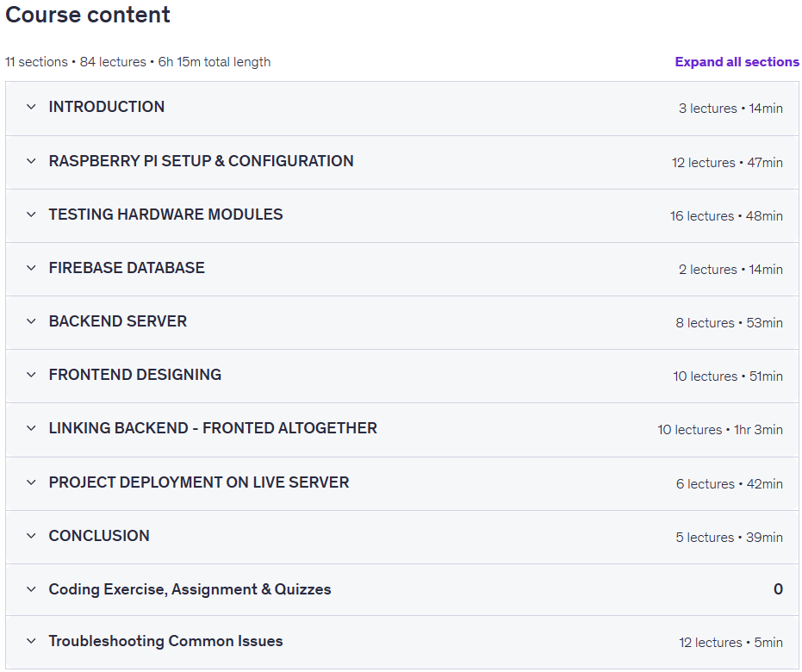The width and height of the screenshot is (802, 672).
Task: Click the Firebase Database chevron icon
Action: 31,268
